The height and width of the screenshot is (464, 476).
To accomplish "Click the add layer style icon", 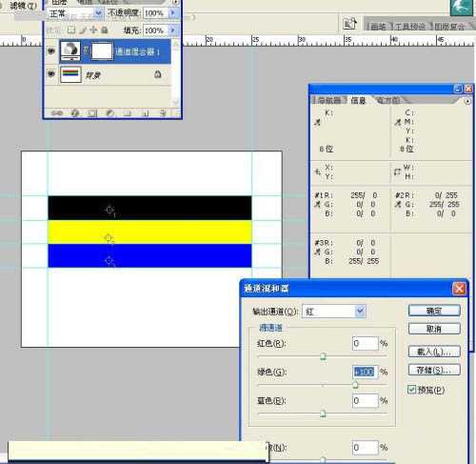I will [x=75, y=113].
